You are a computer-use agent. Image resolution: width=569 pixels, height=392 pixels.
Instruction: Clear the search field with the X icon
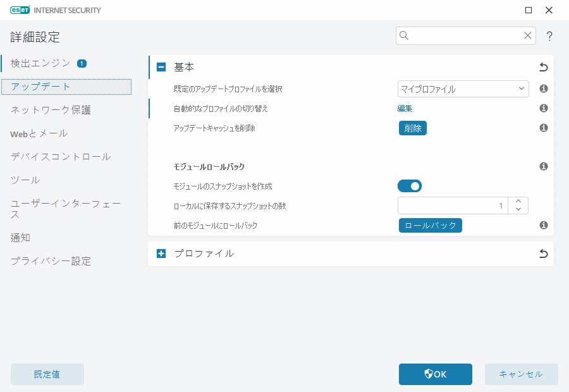click(x=527, y=35)
